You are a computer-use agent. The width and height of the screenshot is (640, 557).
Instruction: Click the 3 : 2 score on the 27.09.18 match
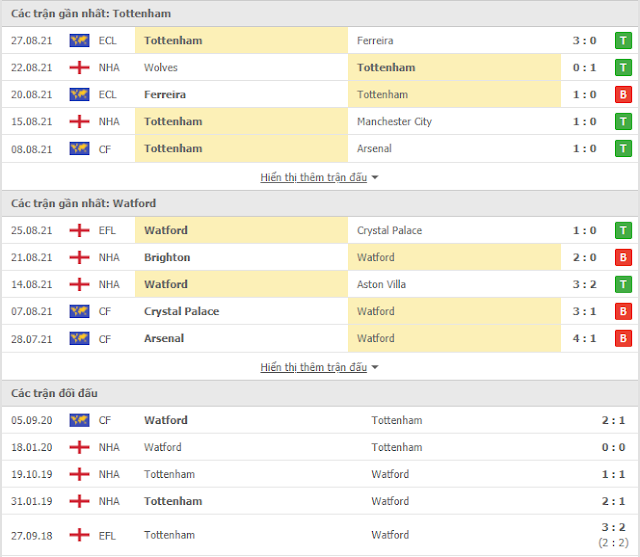click(x=613, y=527)
